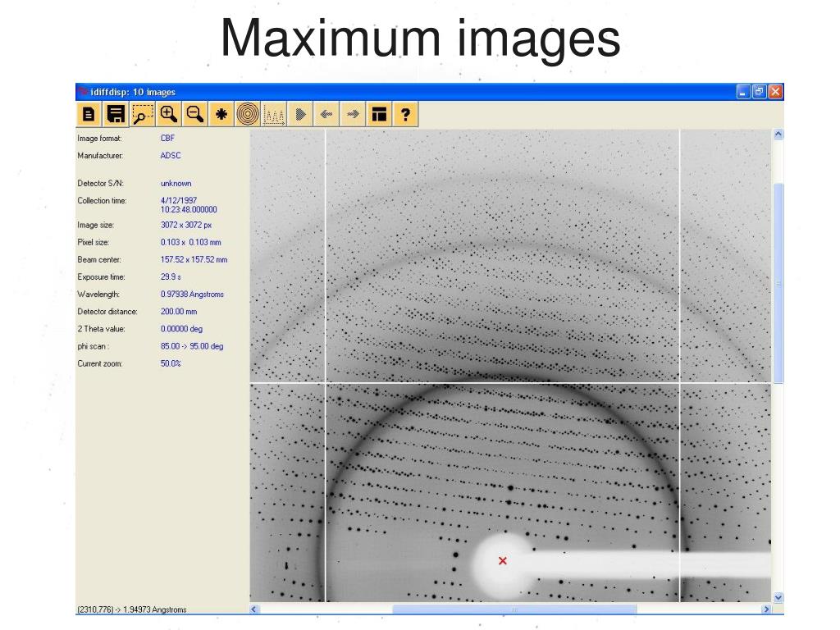
Task: Click the horizontal scrollbar left arrow
Action: pyautogui.click(x=254, y=609)
